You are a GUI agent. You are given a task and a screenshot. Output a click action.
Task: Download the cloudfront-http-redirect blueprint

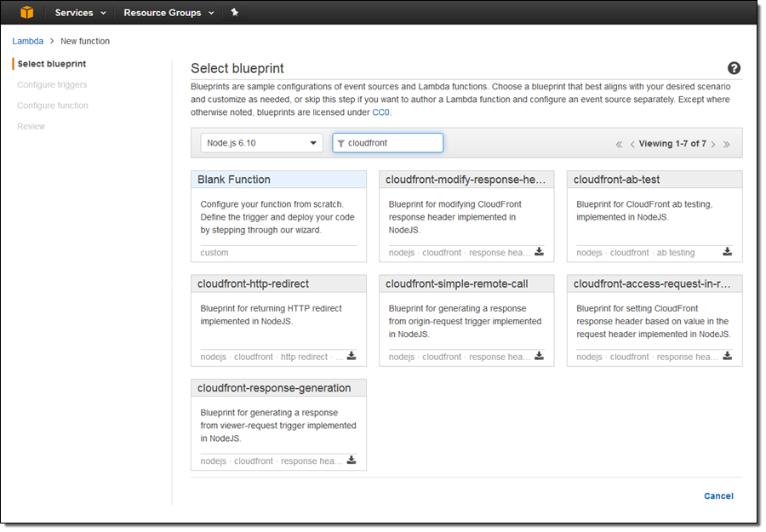[352, 357]
